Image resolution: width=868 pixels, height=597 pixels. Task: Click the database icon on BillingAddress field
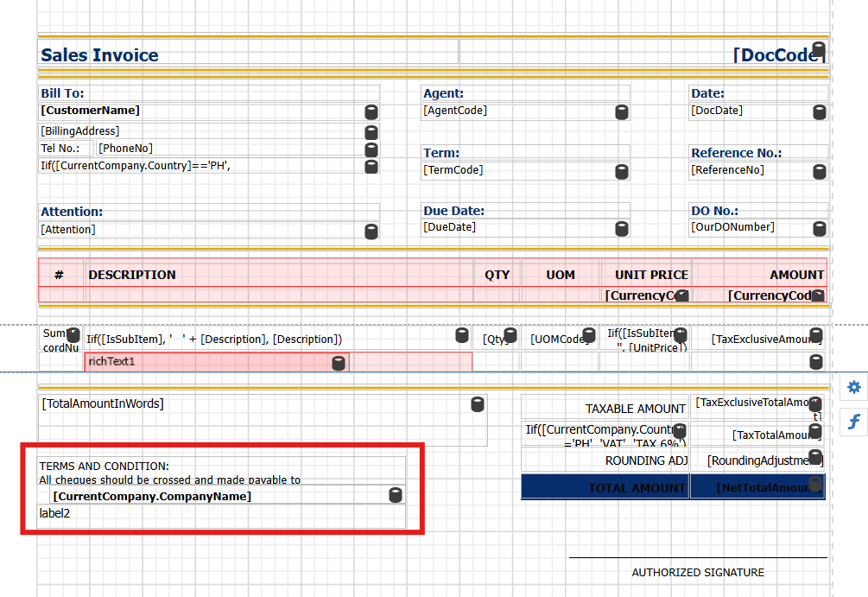click(371, 132)
